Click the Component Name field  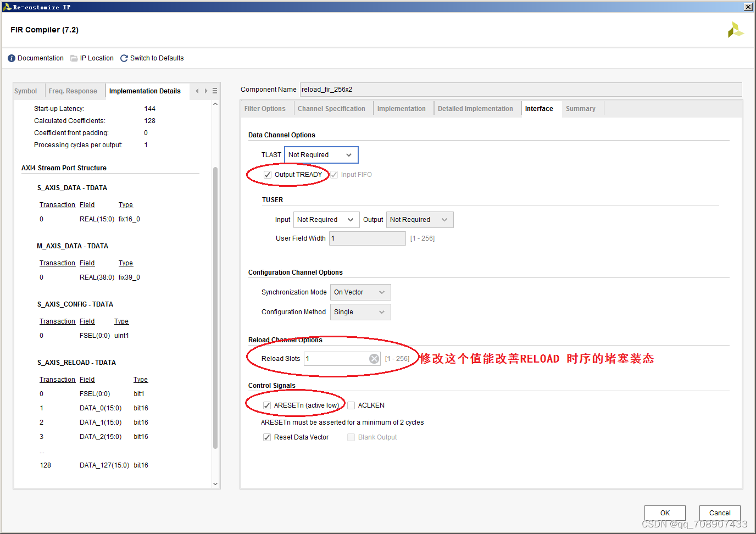coord(521,90)
